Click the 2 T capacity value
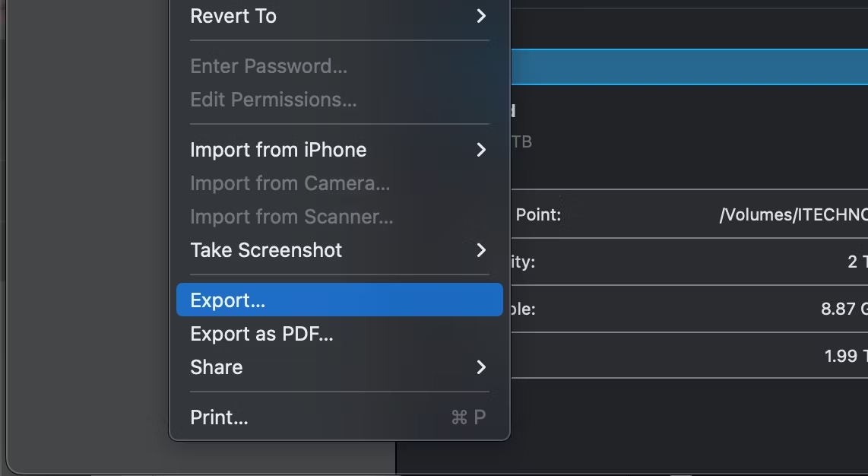The height and width of the screenshot is (476, 868). coord(857,262)
